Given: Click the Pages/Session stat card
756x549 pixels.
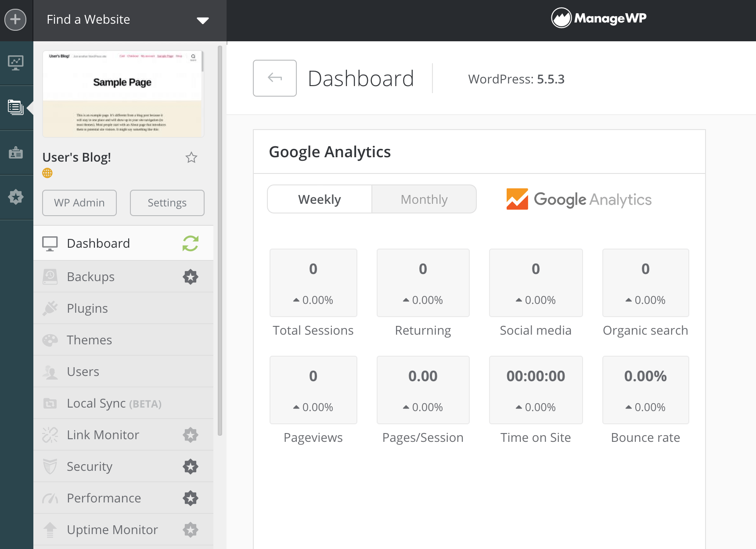Looking at the screenshot, I should (423, 390).
